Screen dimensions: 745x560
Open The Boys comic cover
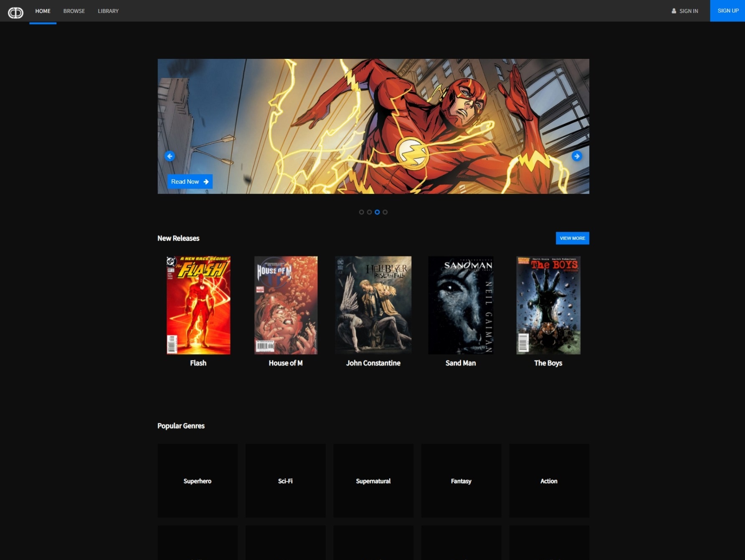pos(548,305)
